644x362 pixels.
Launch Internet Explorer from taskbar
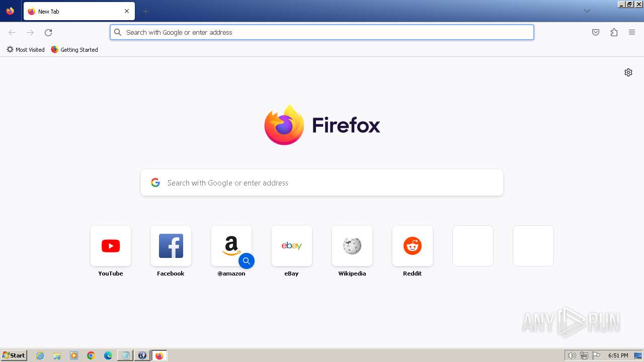coord(40,355)
